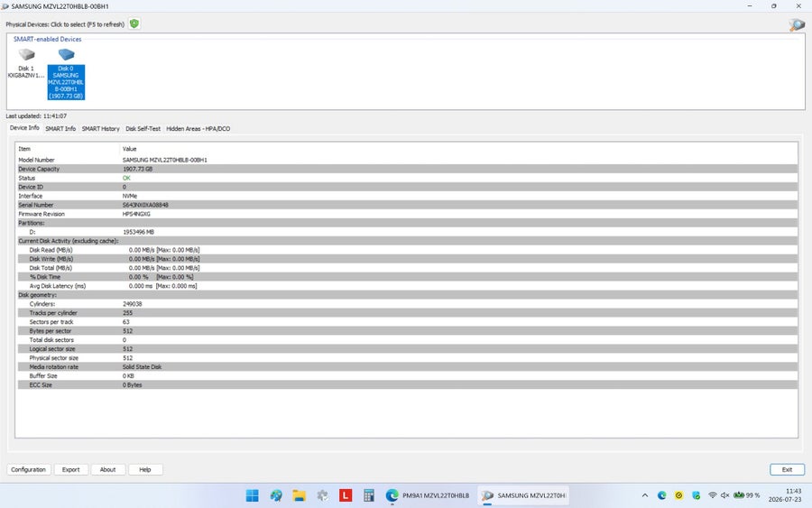This screenshot has height=508, width=812.
Task: Select the Physical sector size row
Action: (x=407, y=358)
